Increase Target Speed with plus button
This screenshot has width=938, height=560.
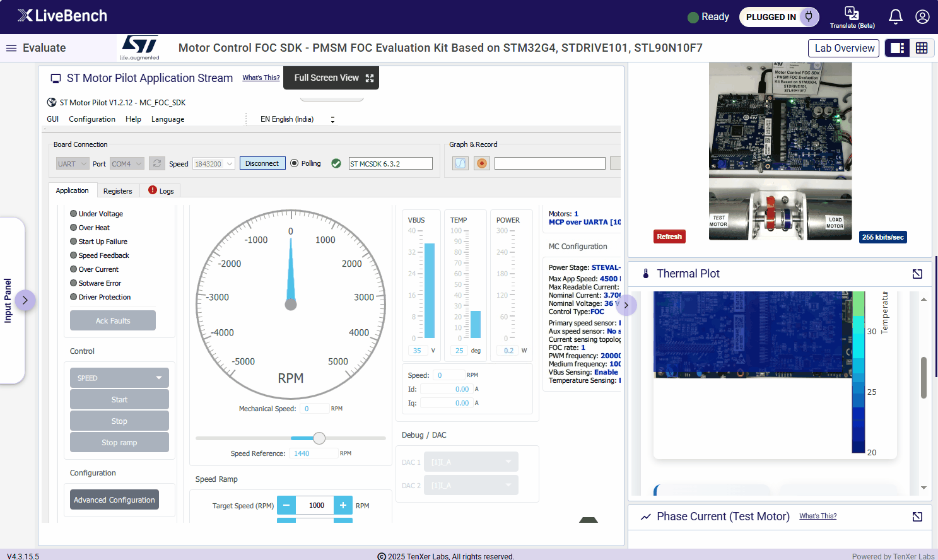point(343,505)
